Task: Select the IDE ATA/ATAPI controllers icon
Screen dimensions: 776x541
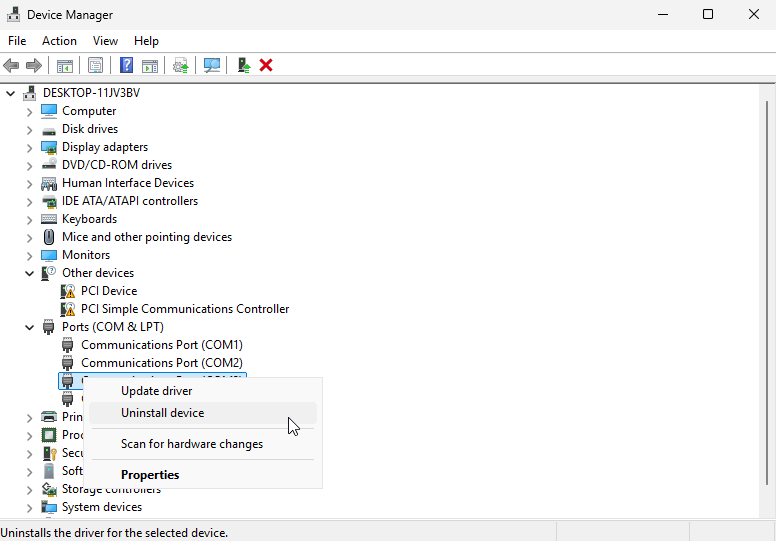Action: click(49, 201)
